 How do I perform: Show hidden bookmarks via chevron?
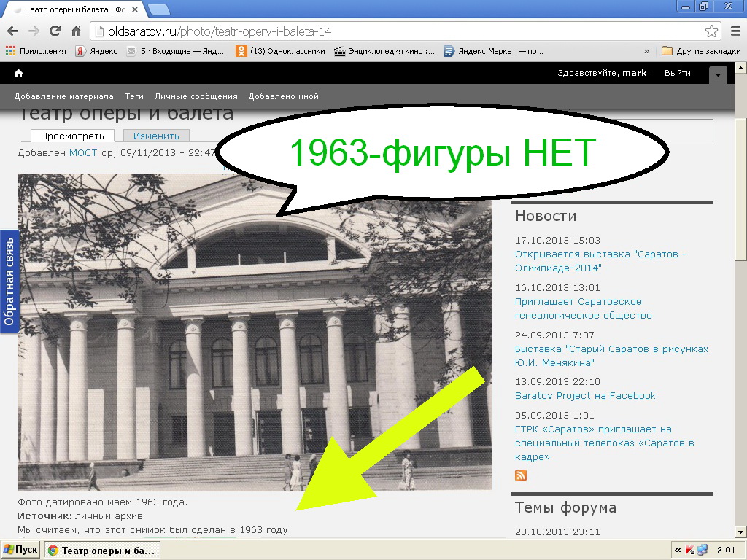[x=646, y=51]
